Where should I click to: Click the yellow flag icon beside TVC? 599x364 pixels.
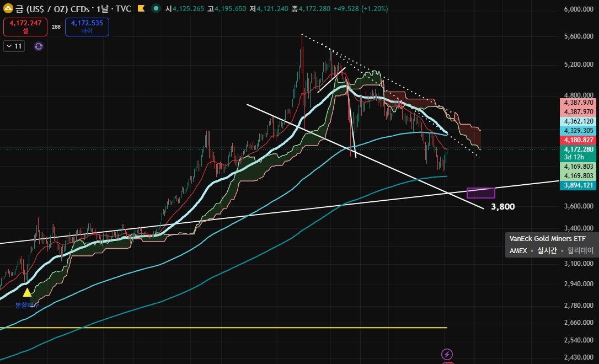pos(141,8)
